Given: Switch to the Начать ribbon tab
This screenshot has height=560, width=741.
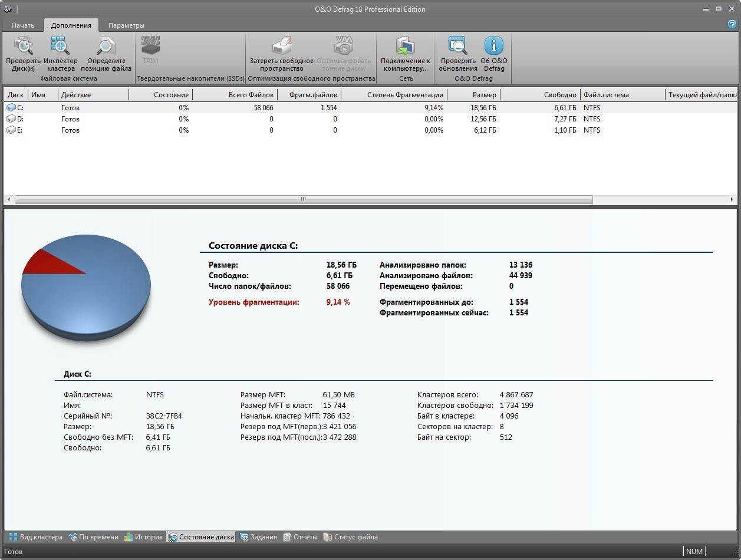Looking at the screenshot, I should click(23, 25).
